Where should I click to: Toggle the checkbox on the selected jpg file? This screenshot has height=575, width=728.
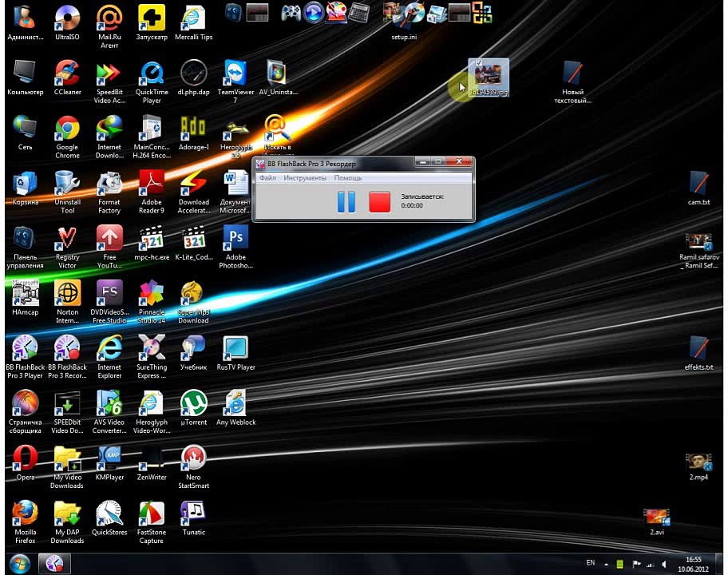click(x=479, y=62)
